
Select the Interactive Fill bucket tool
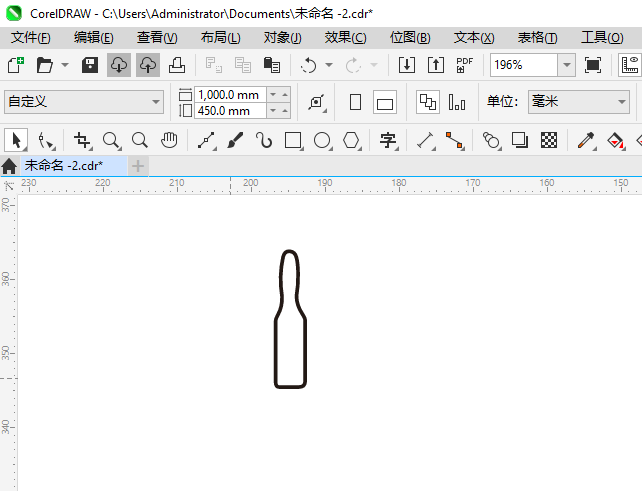(x=615, y=140)
